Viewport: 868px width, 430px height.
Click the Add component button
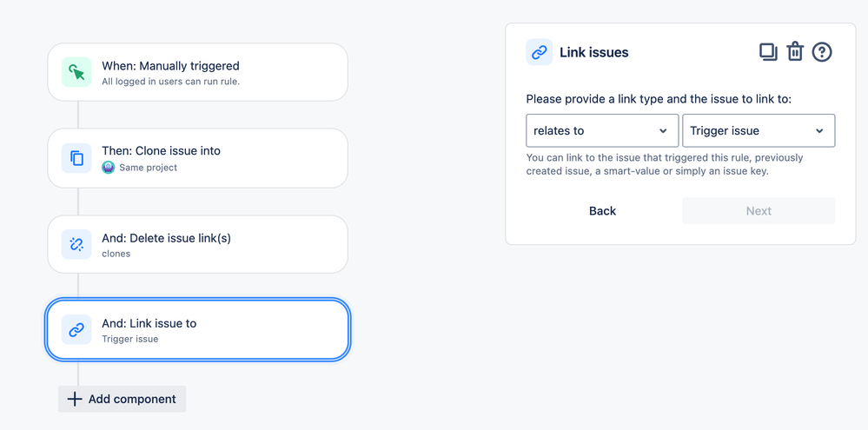122,399
